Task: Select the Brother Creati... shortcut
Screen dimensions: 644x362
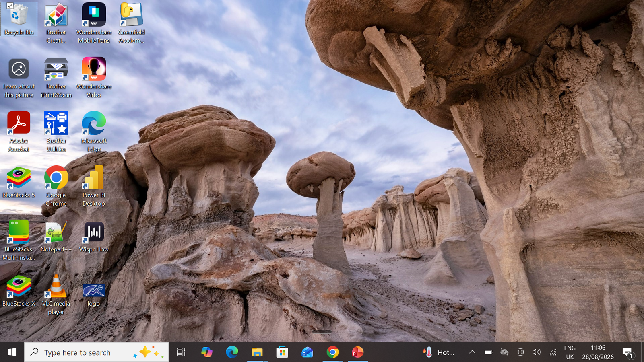Action: coord(56,23)
